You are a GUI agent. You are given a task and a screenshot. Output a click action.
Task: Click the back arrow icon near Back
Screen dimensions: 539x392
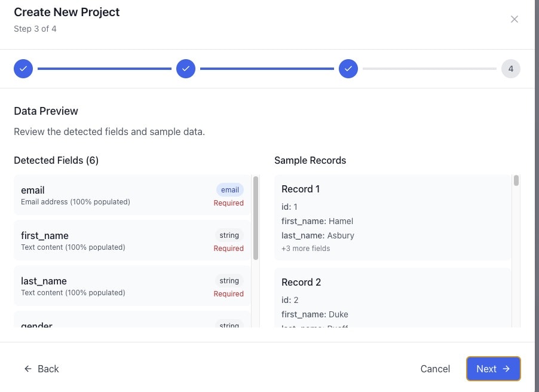coord(27,369)
